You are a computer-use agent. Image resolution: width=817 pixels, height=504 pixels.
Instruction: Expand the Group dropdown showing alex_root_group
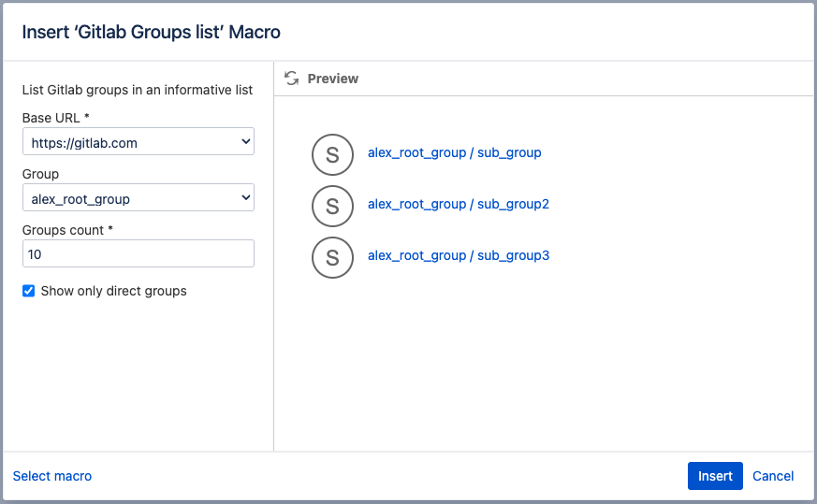tap(139, 198)
